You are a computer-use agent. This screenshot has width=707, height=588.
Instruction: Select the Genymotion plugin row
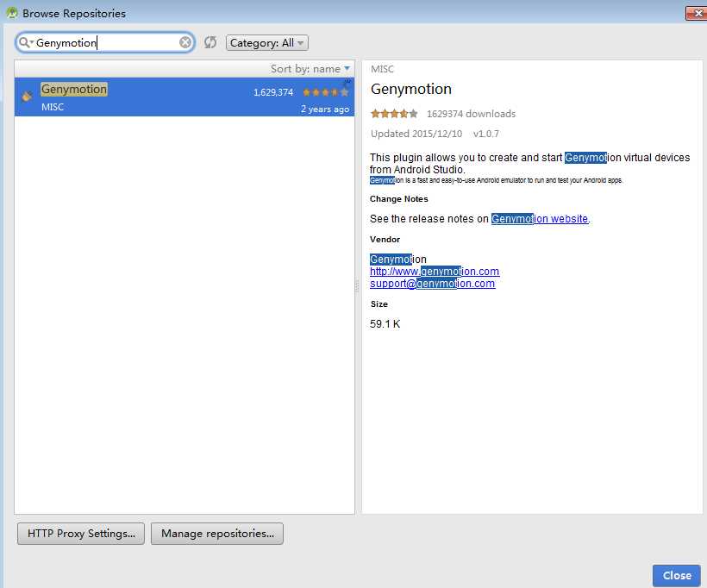click(x=185, y=97)
